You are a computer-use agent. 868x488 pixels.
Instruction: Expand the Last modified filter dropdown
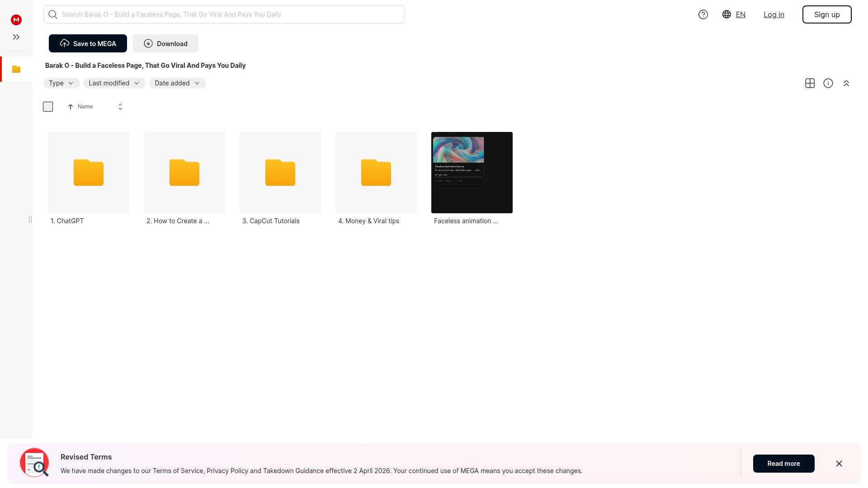click(x=114, y=83)
